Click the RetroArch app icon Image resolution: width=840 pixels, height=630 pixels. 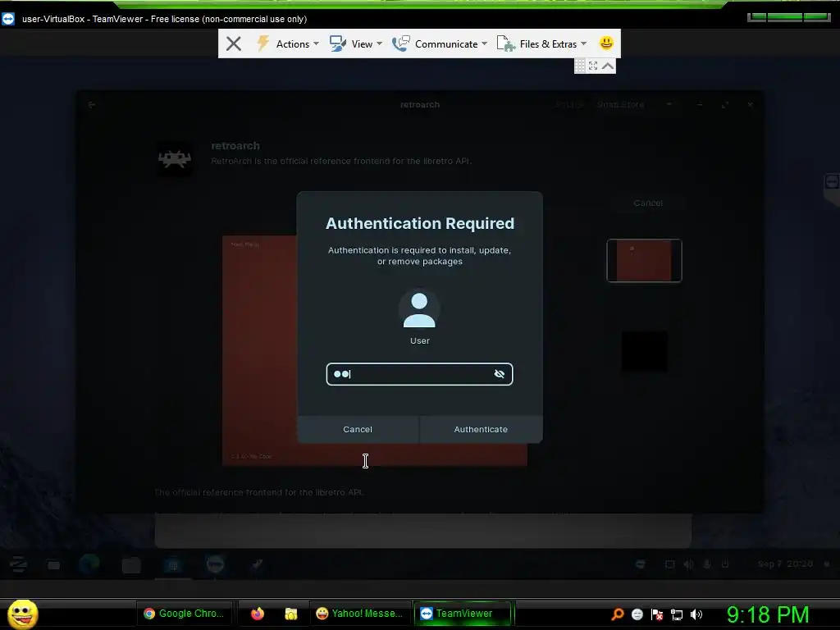(x=175, y=158)
